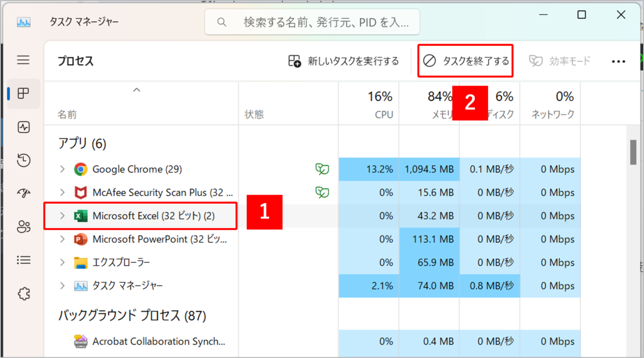The height and width of the screenshot is (358, 644).
Task: Open the Performance page from sidebar
Action: coord(23,127)
